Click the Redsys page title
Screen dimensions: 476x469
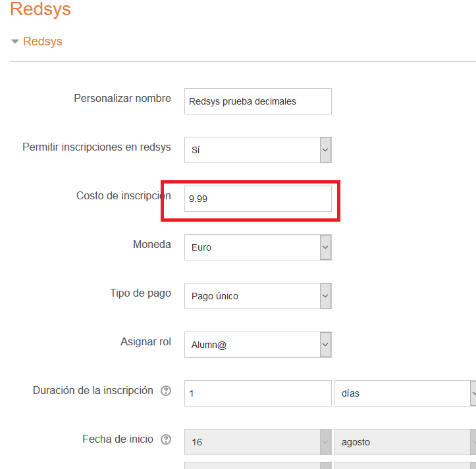[40, 9]
